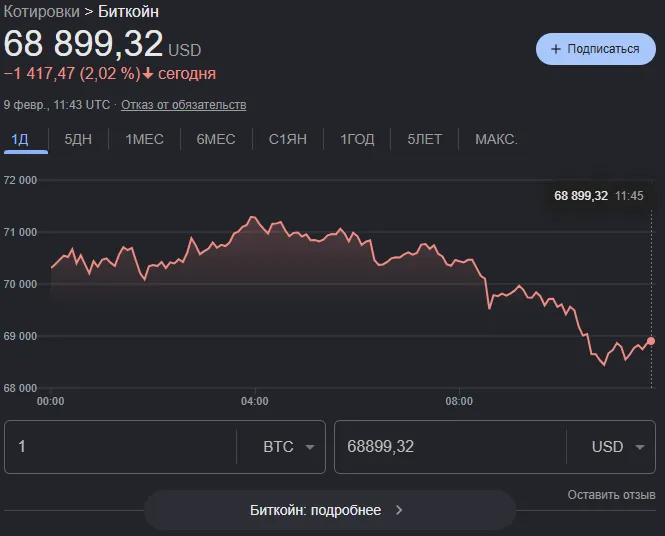The image size is (665, 536).
Task: Click the large 68 899,32 price
Action: tap(83, 43)
